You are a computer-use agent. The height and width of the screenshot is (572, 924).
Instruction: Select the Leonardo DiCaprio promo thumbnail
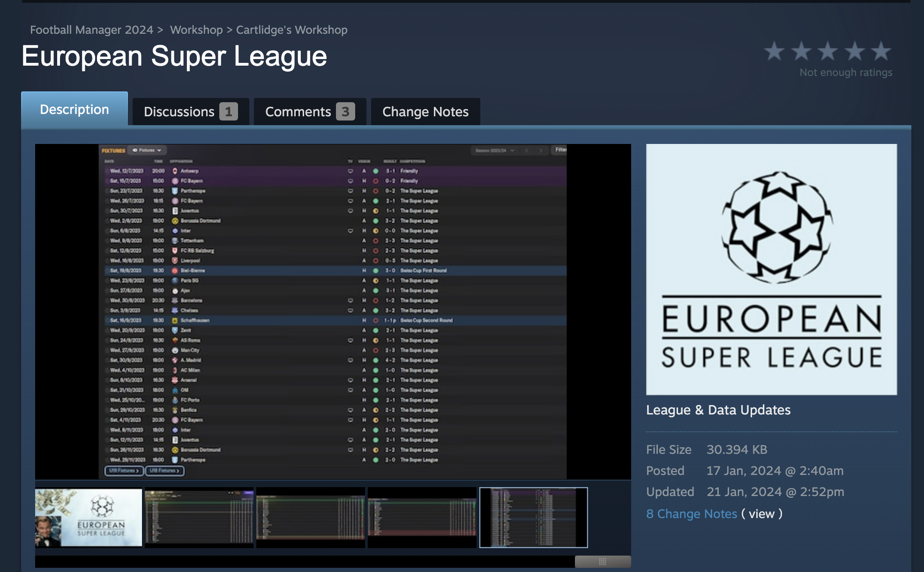pos(89,518)
